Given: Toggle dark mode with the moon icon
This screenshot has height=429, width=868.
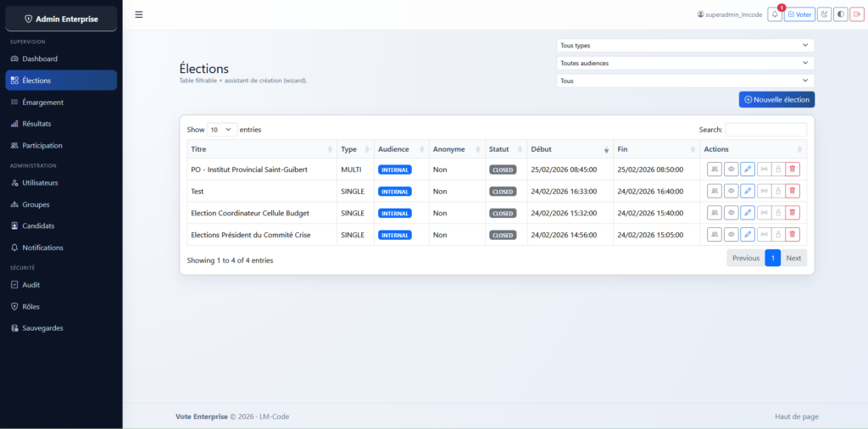Looking at the screenshot, I should pyautogui.click(x=824, y=14).
